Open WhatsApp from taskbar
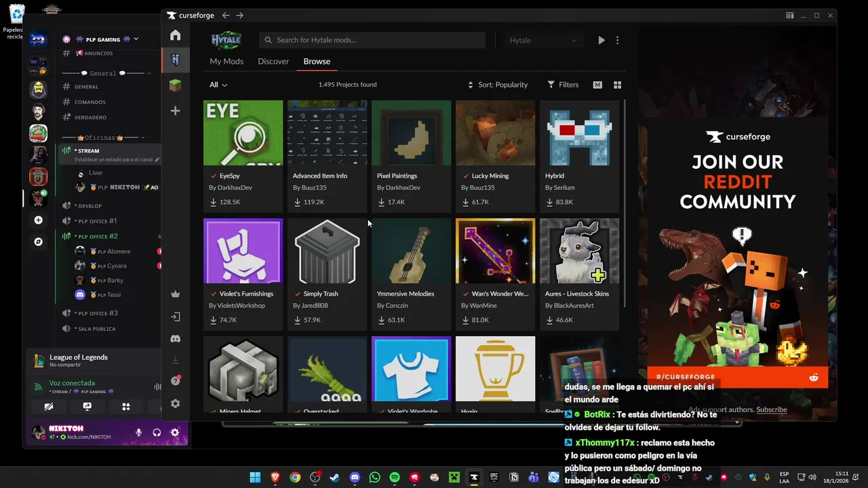 (x=375, y=477)
